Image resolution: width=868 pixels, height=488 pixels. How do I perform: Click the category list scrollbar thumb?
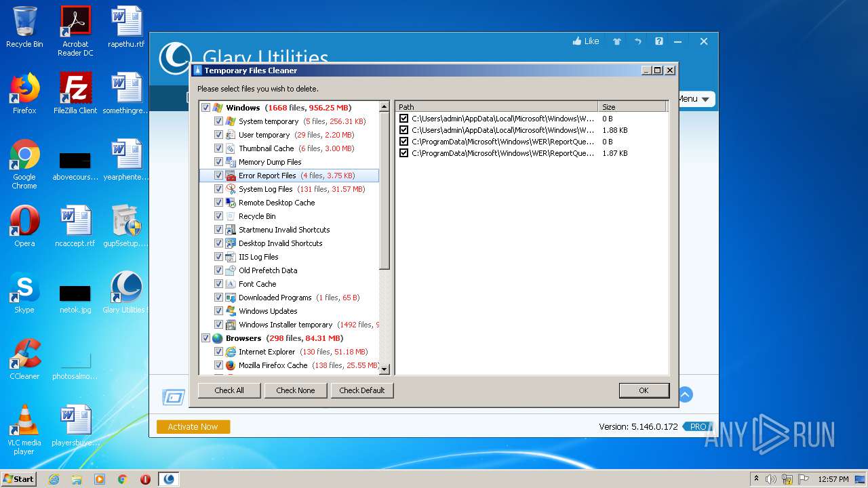coord(384,191)
